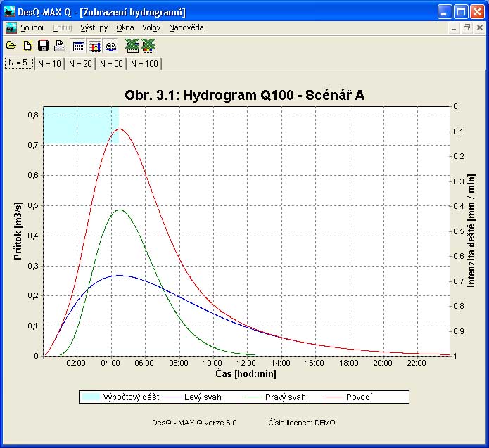Export table to Excel icon
The width and height of the screenshot is (489, 448).
point(132,46)
